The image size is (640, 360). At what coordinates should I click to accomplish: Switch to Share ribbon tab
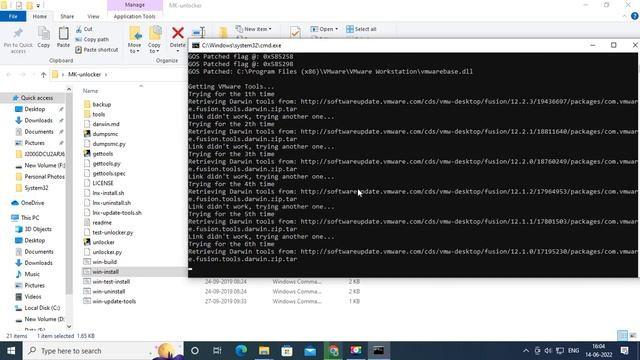click(x=67, y=16)
